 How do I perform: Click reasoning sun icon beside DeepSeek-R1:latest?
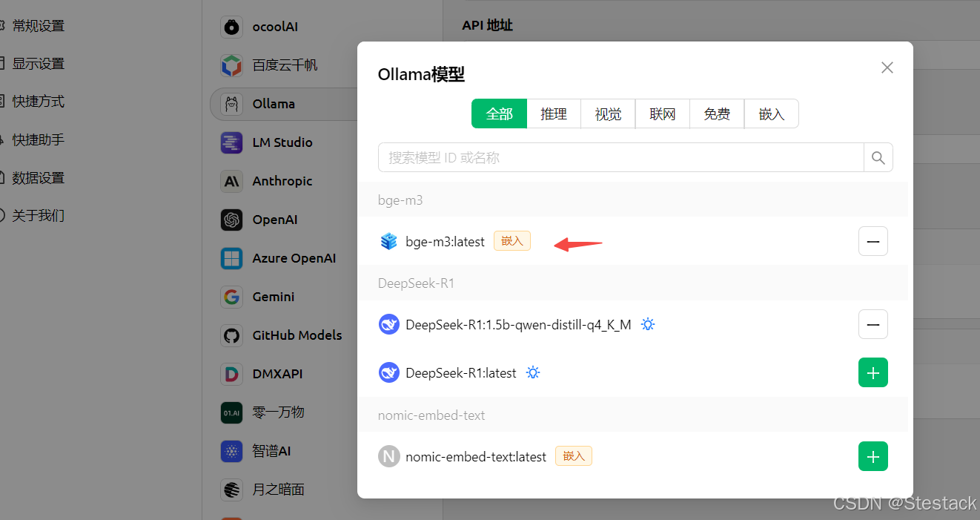(x=533, y=372)
